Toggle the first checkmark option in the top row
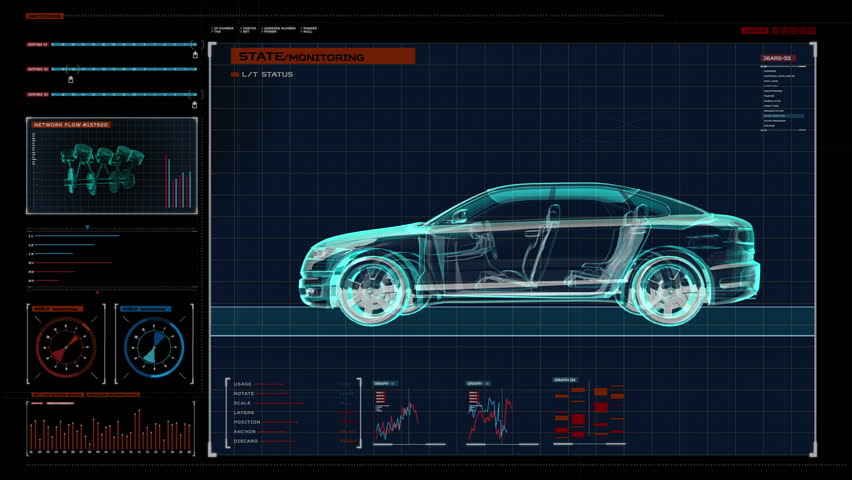852x480 pixels. click(213, 29)
